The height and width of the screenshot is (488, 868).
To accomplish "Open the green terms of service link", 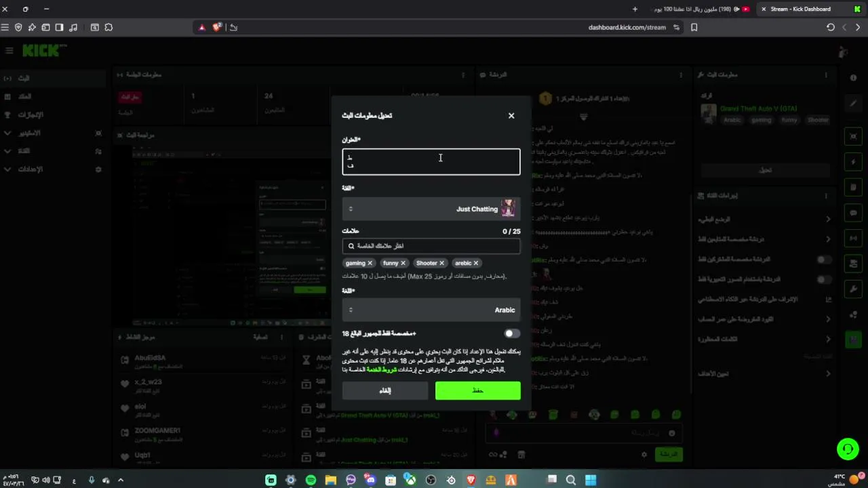I will 382,370.
